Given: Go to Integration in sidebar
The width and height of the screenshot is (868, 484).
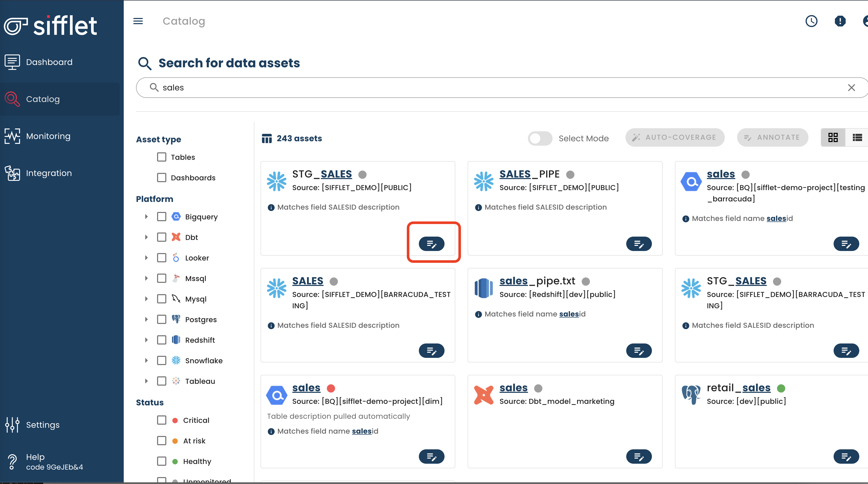Looking at the screenshot, I should (49, 173).
